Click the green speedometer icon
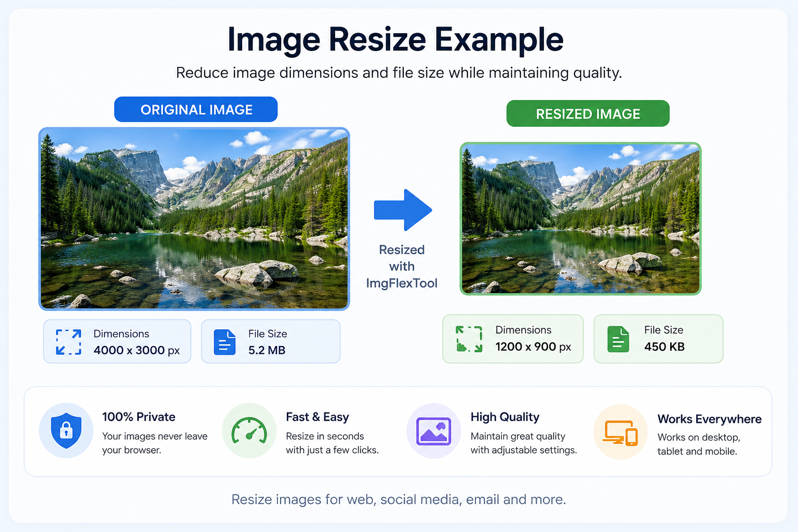This screenshot has height=532, width=798. (249, 431)
